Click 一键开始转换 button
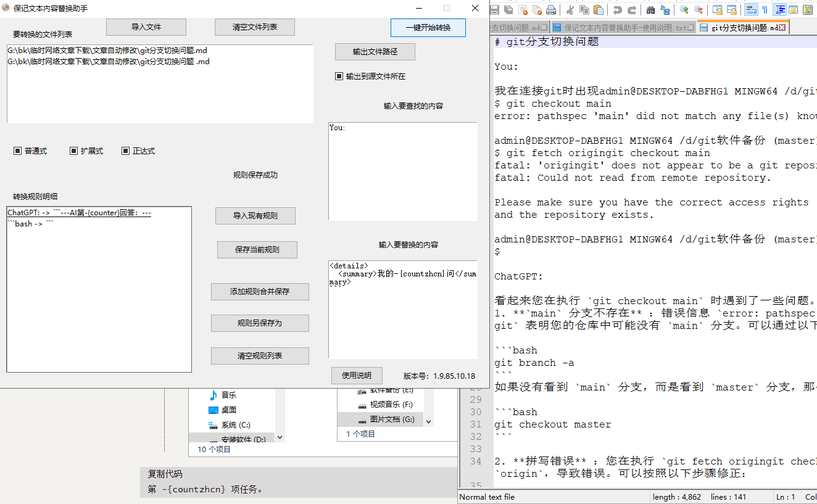 click(x=428, y=28)
